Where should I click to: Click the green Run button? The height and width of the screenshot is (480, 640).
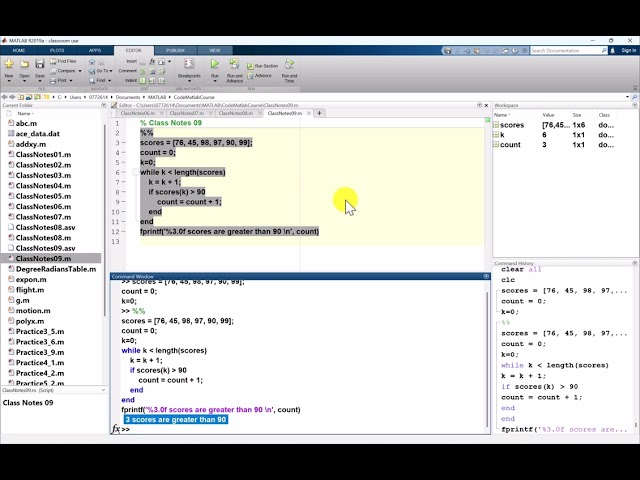click(215, 64)
